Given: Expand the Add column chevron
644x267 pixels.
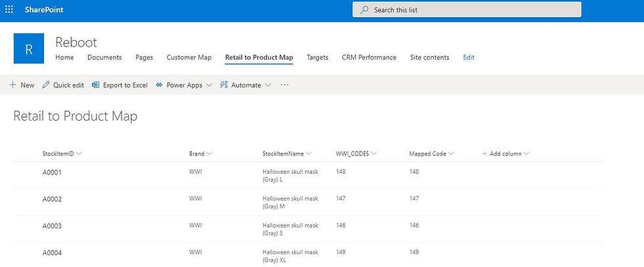Looking at the screenshot, I should pos(526,154).
